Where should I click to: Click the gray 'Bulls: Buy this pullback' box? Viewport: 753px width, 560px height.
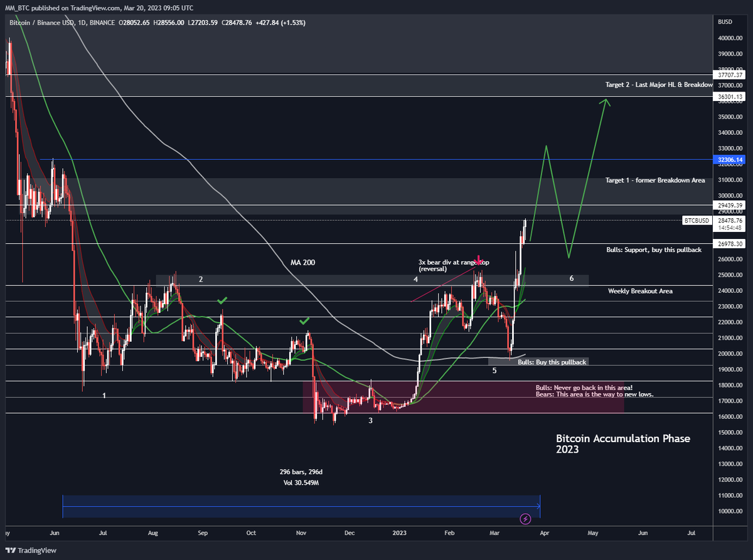[538, 362]
